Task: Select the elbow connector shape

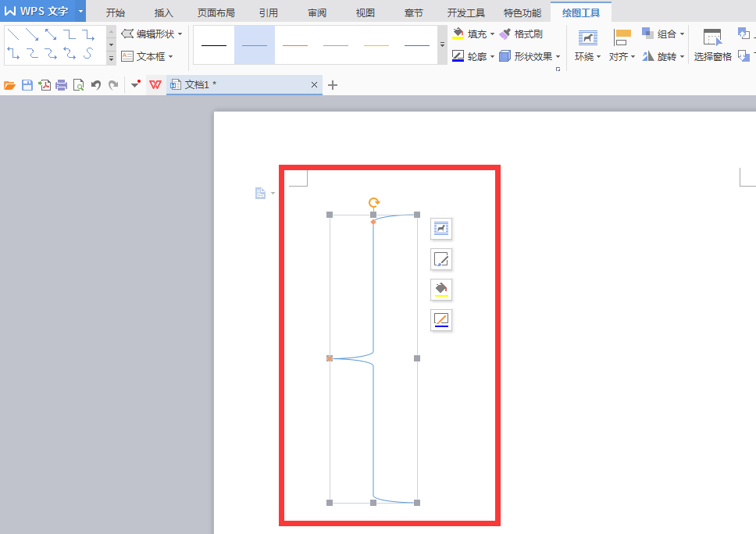Action: [70, 34]
